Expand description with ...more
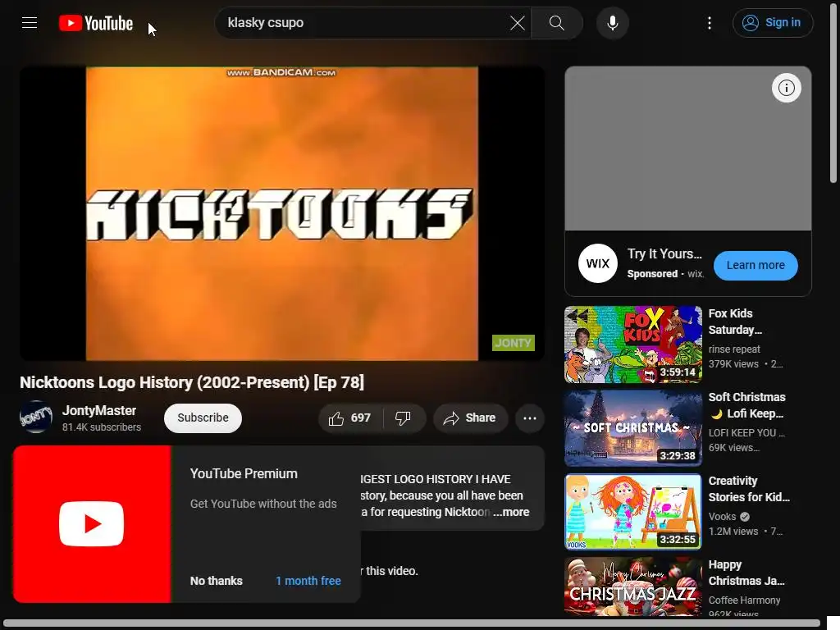840x630 pixels. (511, 512)
